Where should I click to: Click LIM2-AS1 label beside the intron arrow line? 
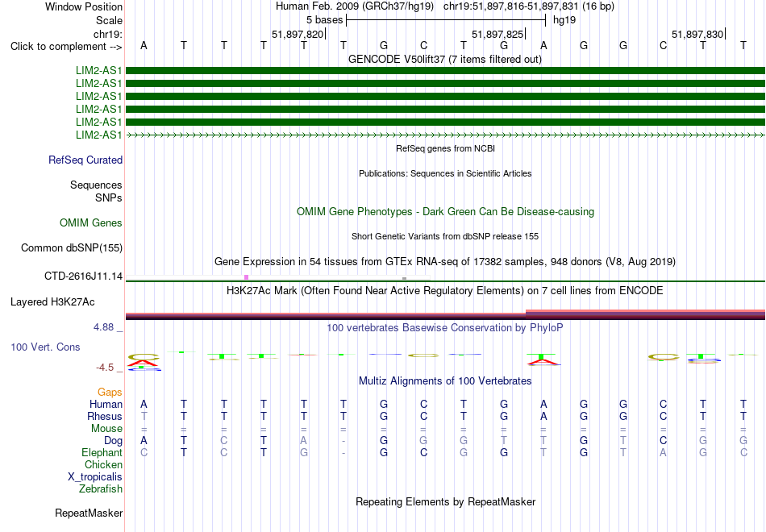pyautogui.click(x=98, y=135)
